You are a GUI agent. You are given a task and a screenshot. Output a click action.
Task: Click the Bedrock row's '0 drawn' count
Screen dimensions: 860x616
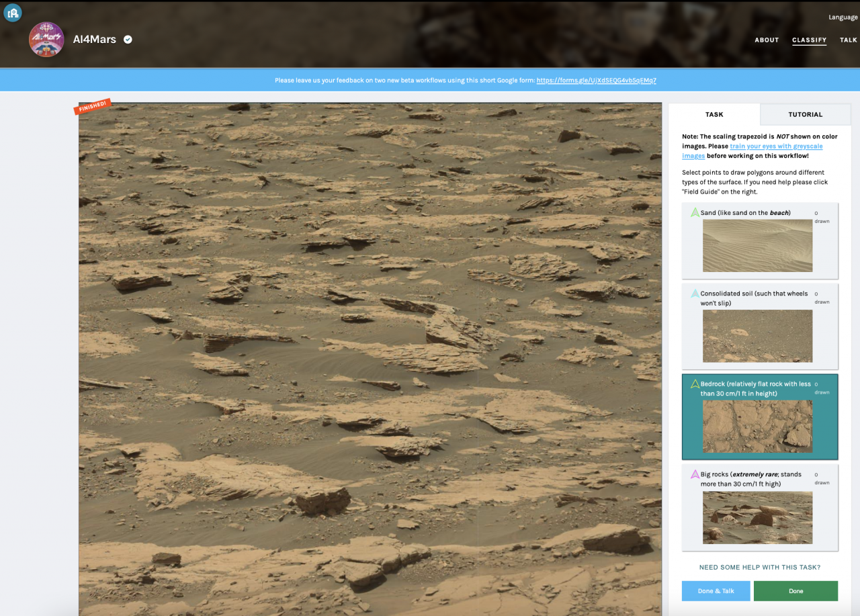click(822, 388)
